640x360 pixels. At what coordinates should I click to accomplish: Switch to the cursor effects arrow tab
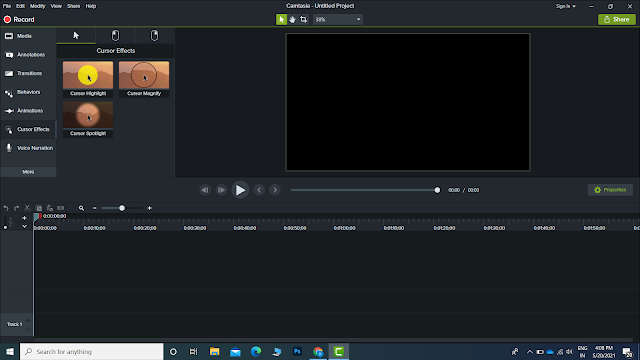pos(76,36)
